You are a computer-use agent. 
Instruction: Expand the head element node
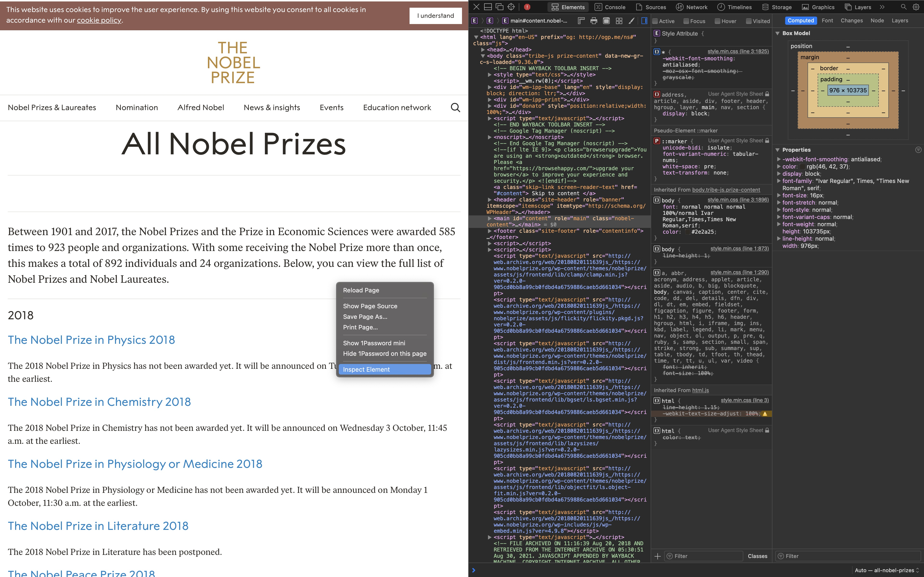click(483, 50)
